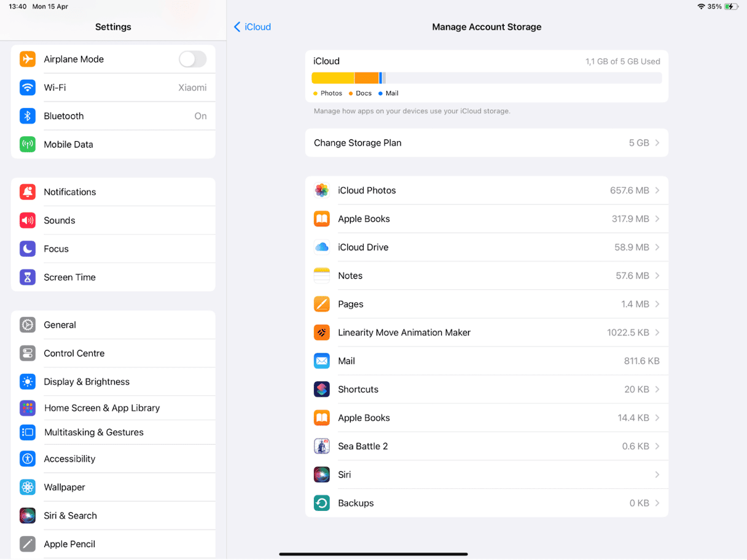Screen dimensions: 747x560
Task: Tap the Control Centre switches icon
Action: click(x=28, y=353)
